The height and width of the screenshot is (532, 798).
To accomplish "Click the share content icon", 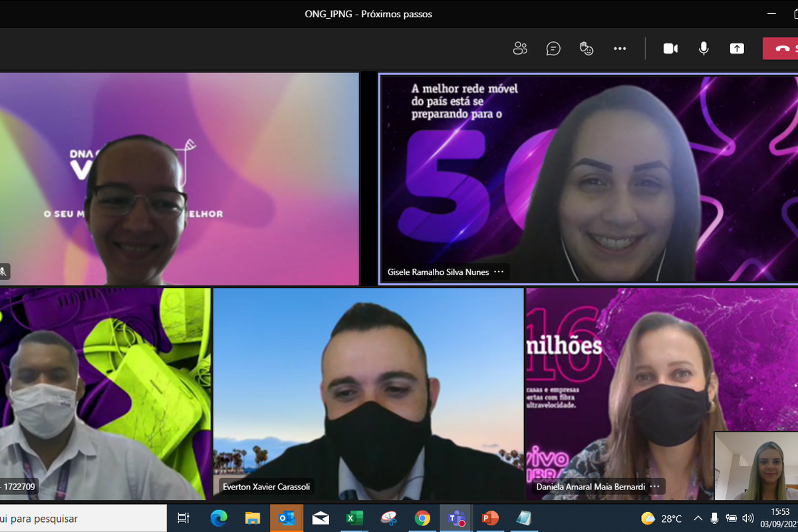I will click(737, 49).
